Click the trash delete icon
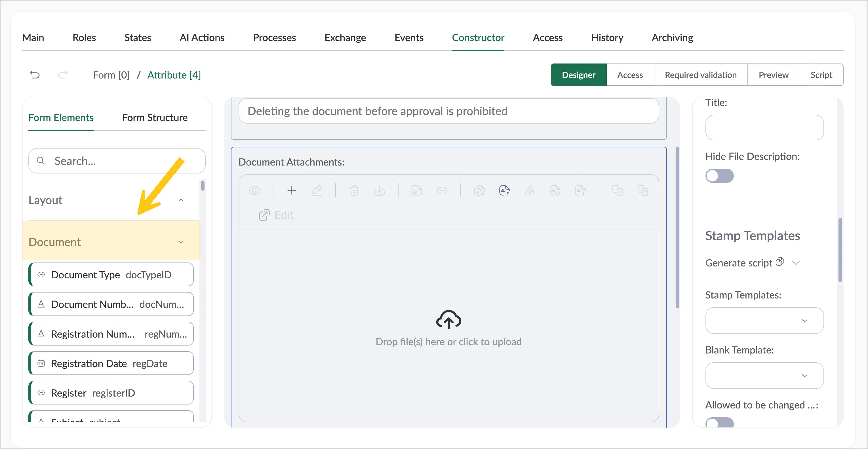Image resolution: width=868 pixels, height=449 pixels. [354, 191]
